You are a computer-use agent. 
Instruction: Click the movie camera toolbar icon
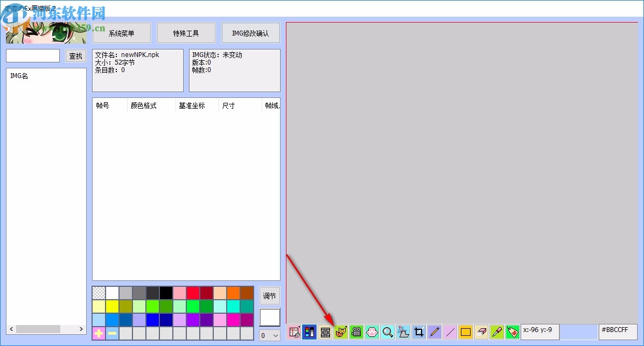tap(356, 332)
